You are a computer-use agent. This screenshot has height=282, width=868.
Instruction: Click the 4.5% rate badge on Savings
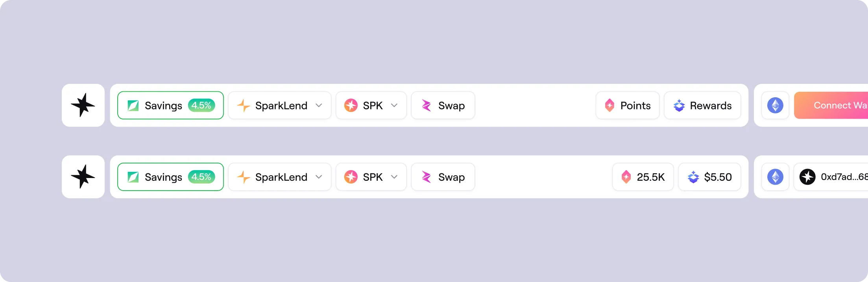tap(201, 105)
